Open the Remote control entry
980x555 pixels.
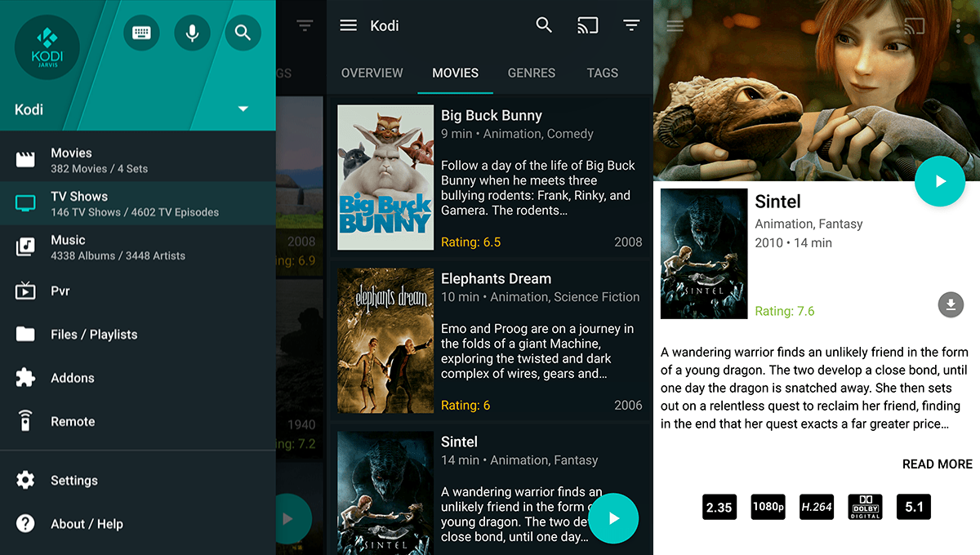click(73, 421)
